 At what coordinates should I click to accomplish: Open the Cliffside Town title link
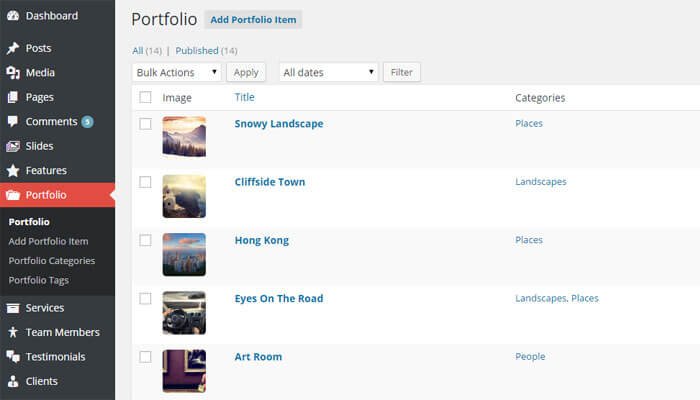tap(269, 182)
